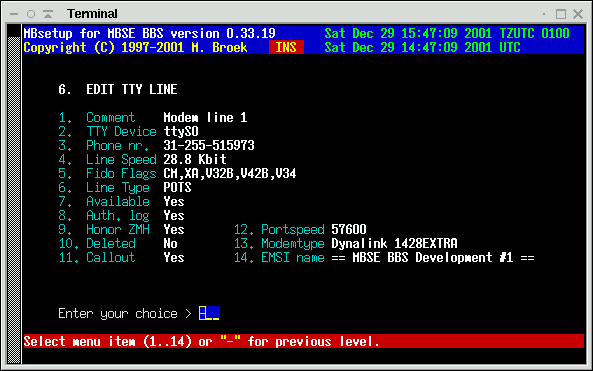
Task: Select menu item 1. Comment
Action: 97,117
